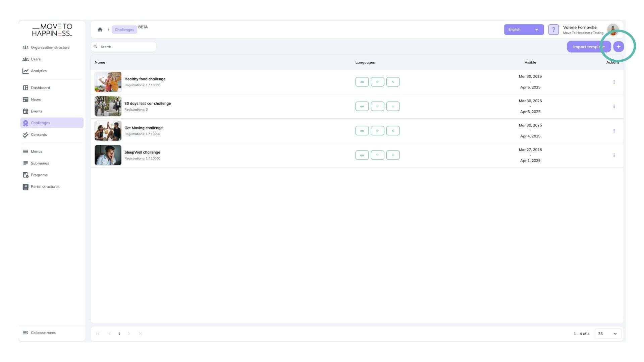Click the help question mark icon
The image size is (644, 362).
(553, 29)
